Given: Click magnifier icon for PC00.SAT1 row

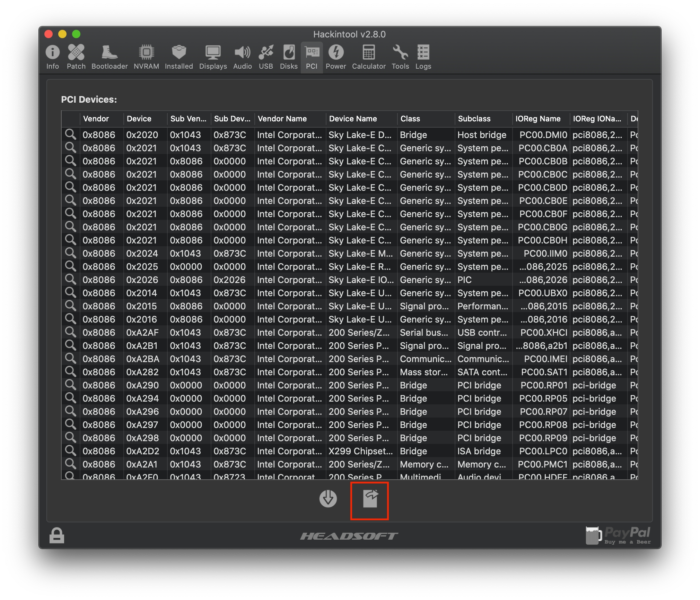Looking at the screenshot, I should [71, 372].
